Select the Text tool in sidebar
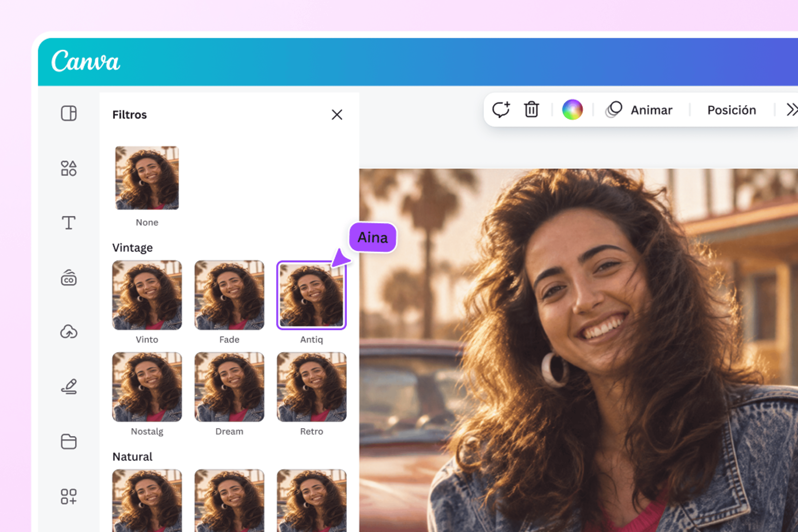The height and width of the screenshot is (532, 798). [68, 223]
